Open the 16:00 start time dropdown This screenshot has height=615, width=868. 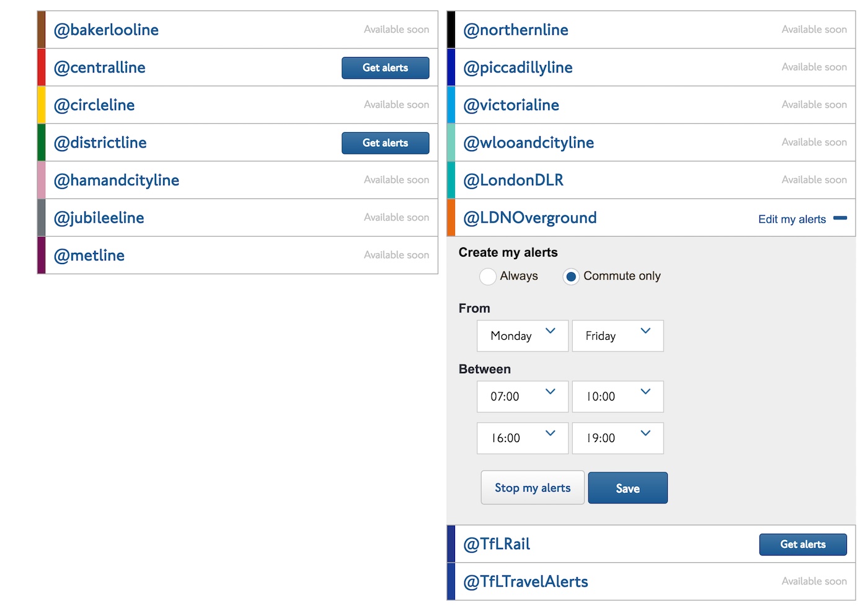coord(523,438)
